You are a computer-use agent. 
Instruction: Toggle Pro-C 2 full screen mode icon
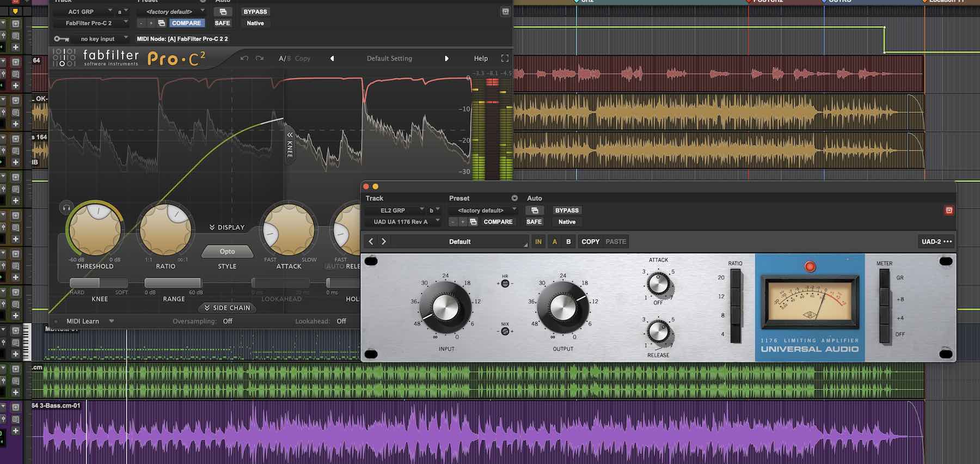click(x=505, y=58)
